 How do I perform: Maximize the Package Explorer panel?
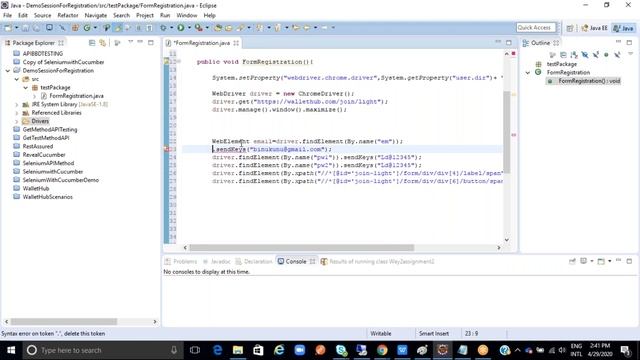click(x=151, y=42)
